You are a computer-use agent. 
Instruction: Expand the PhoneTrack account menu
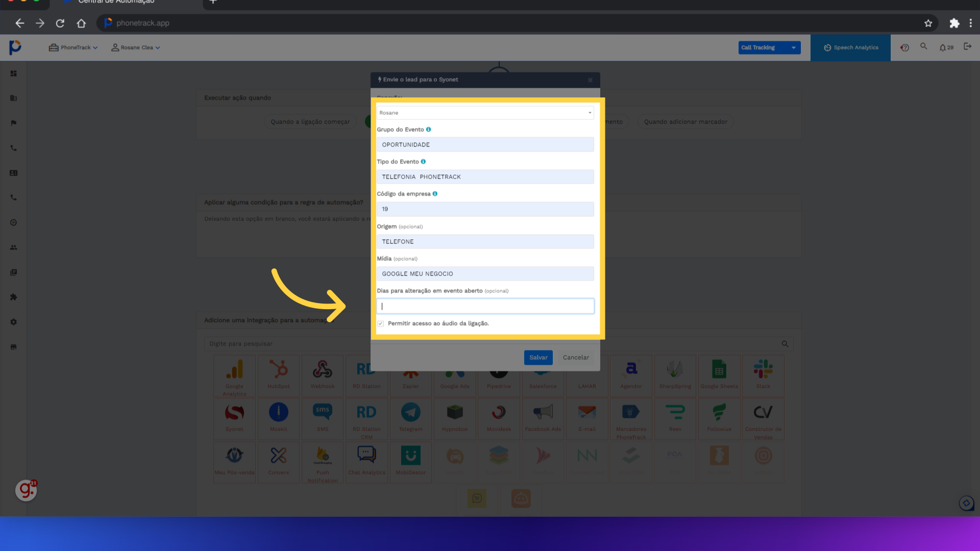[x=73, y=47]
